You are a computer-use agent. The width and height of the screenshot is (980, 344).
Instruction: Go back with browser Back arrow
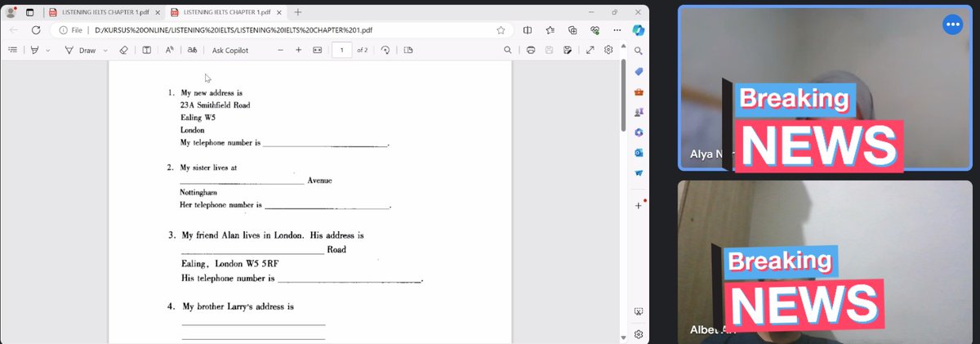click(13, 29)
